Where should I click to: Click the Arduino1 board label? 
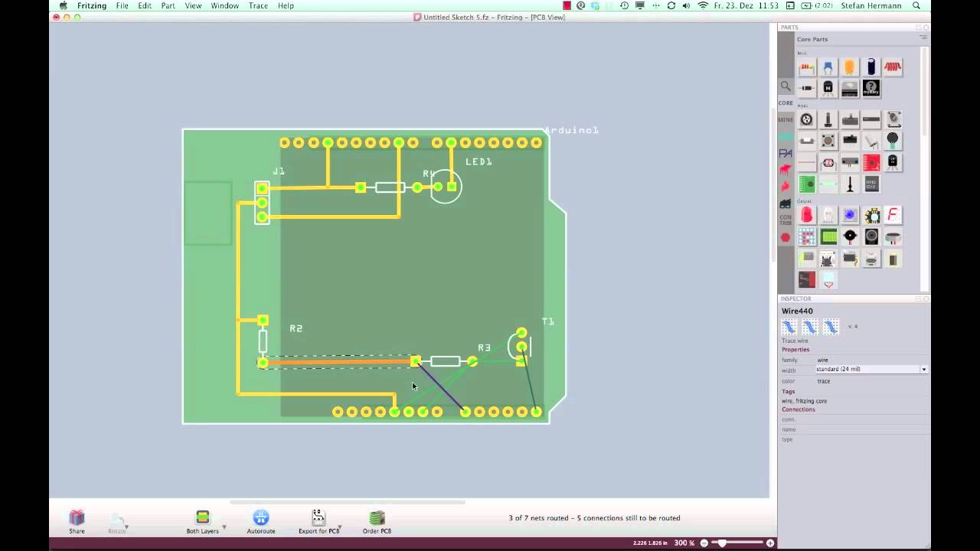point(572,131)
